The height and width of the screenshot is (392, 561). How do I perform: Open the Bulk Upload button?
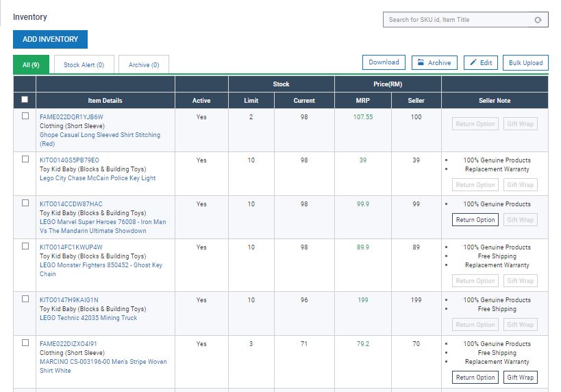pos(525,63)
